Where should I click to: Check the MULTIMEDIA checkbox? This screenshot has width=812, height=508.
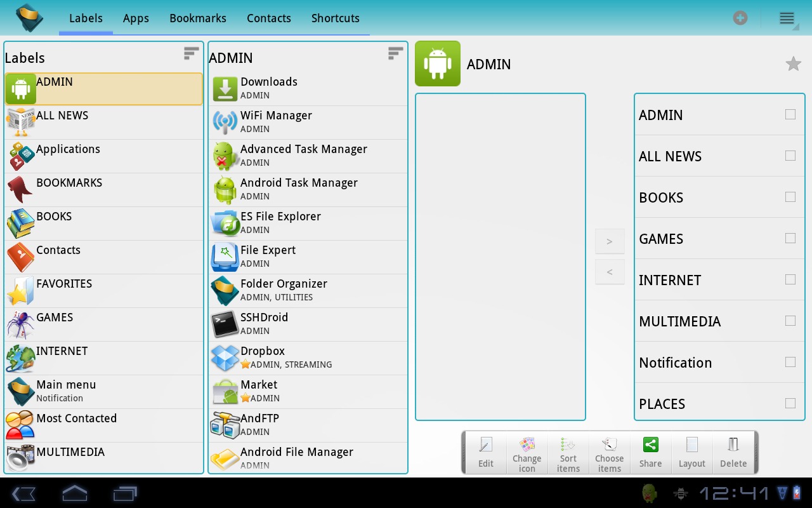pos(790,321)
